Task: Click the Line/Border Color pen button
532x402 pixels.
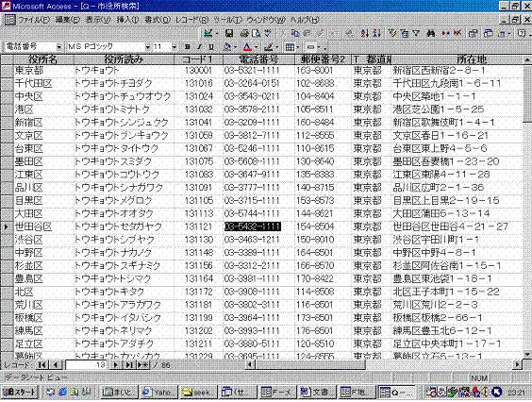Action: 269,47
